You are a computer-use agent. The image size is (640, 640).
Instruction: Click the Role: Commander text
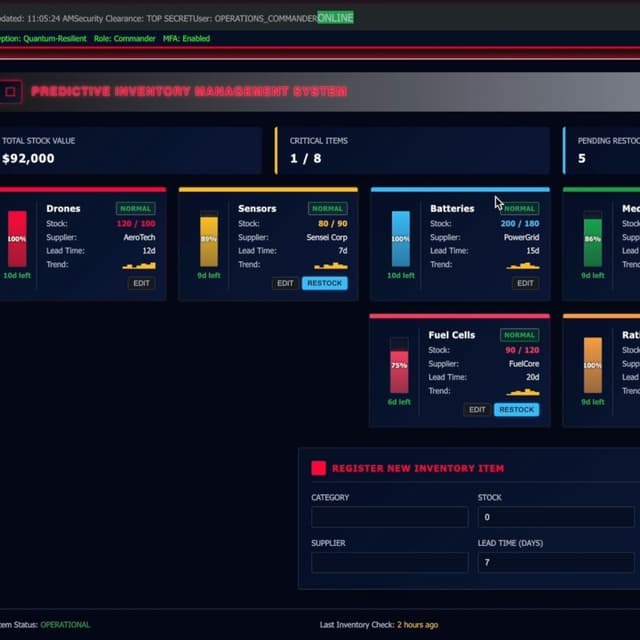[124, 39]
